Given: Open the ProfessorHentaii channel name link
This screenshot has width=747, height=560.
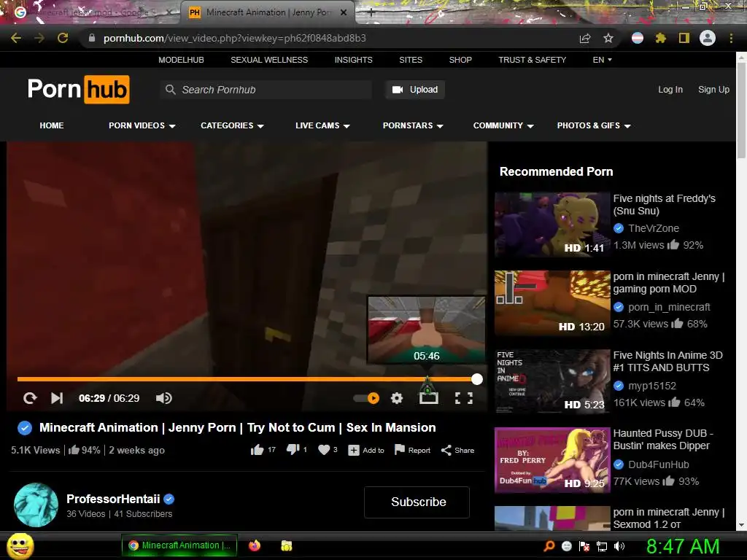Looking at the screenshot, I should [113, 499].
